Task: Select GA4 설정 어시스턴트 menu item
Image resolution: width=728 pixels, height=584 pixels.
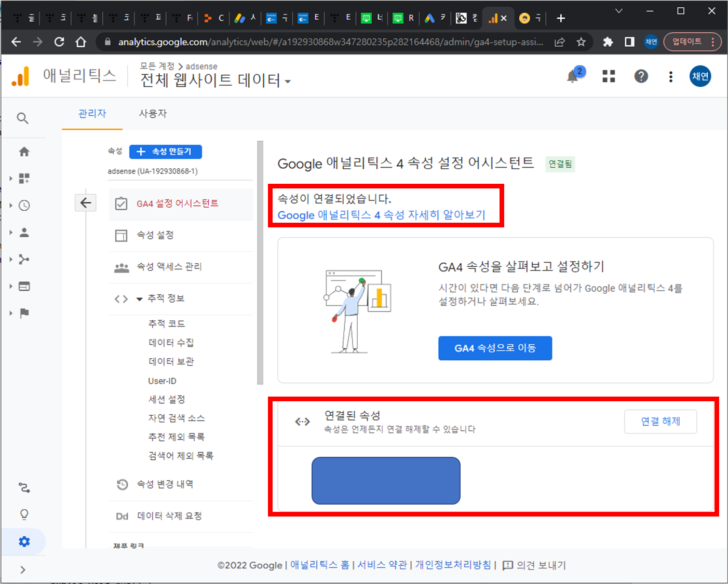Action: (x=181, y=203)
